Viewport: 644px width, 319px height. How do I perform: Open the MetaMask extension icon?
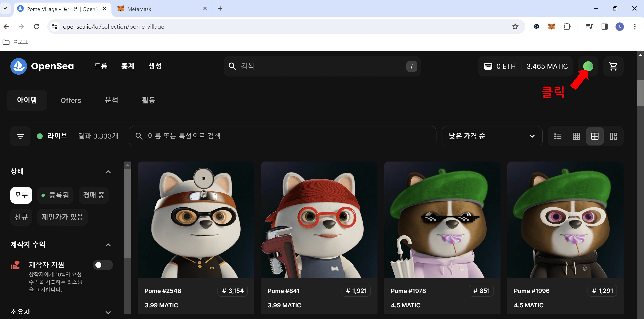point(551,26)
